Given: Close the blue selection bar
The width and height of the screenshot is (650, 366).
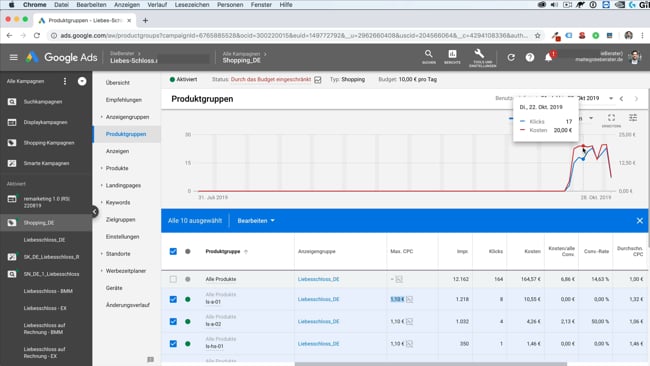Looking at the screenshot, I should click(640, 221).
